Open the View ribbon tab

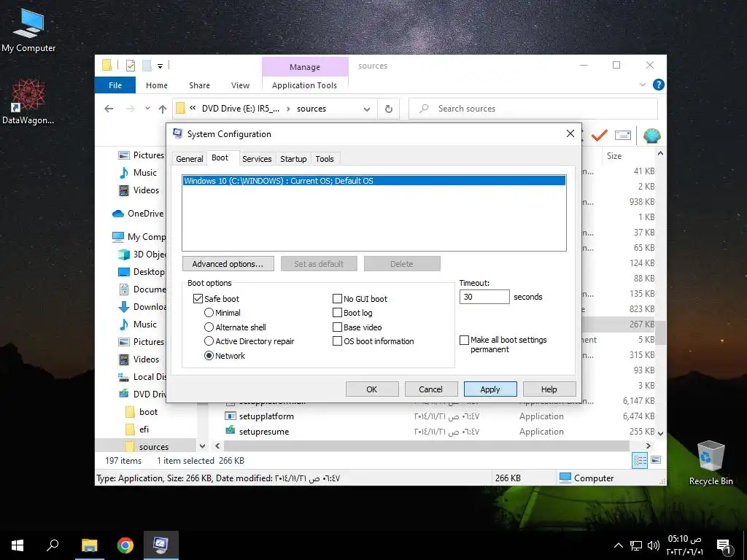tap(240, 85)
